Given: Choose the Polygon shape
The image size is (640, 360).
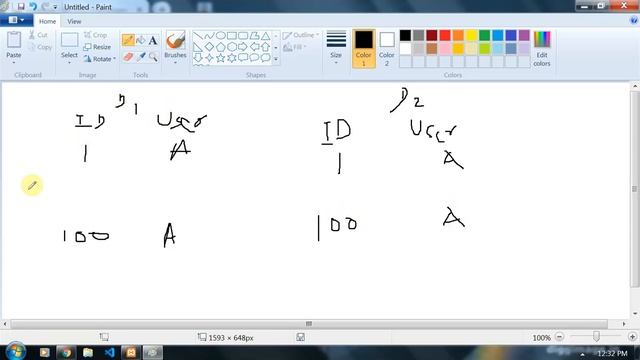Looking at the screenshot, I should pyautogui.click(x=254, y=36).
